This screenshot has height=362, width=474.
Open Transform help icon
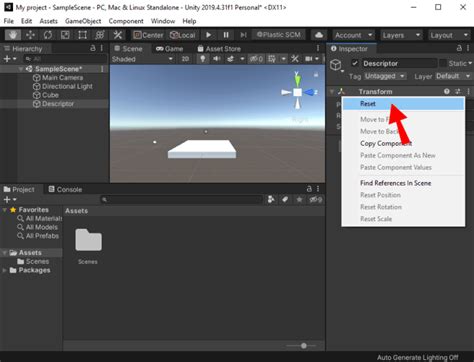(x=446, y=91)
